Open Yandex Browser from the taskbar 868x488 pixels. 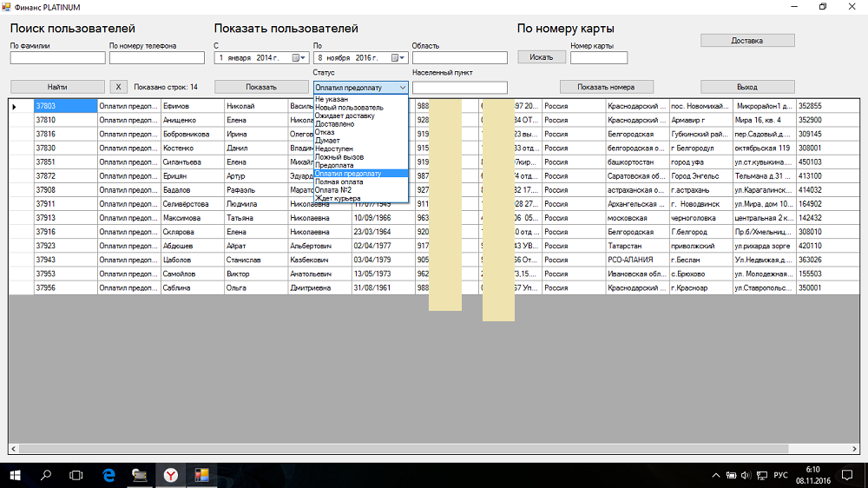tap(172, 475)
